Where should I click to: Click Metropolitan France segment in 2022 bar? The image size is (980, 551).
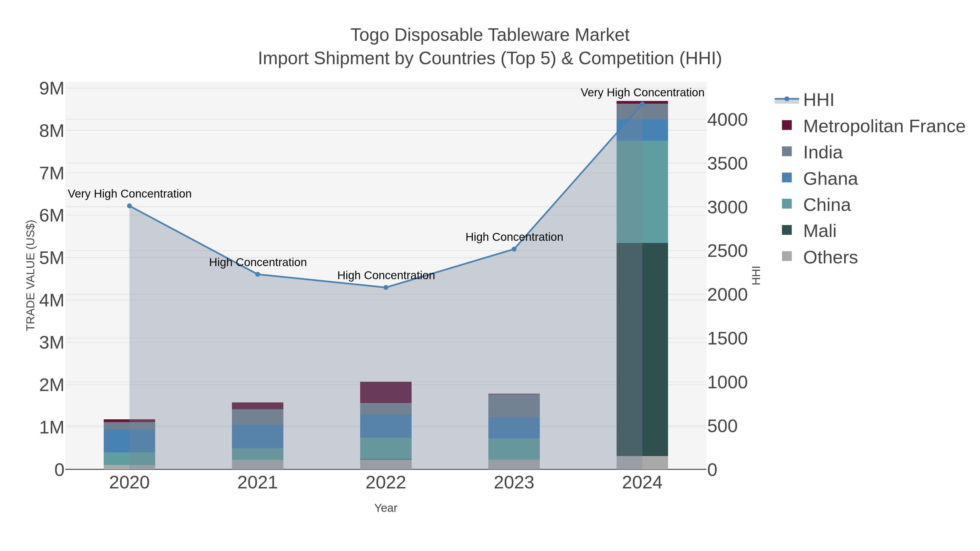[x=386, y=392]
